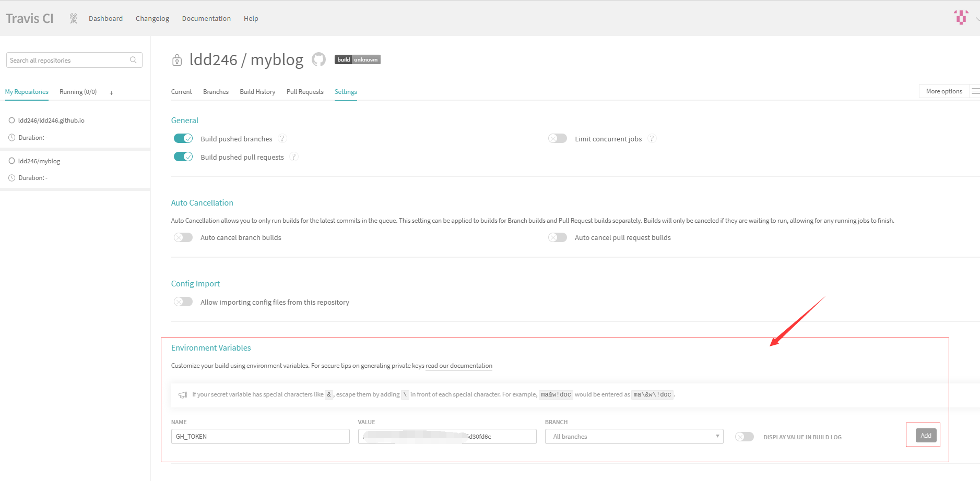This screenshot has height=481, width=980.
Task: Expand the More options menu
Action: point(944,91)
